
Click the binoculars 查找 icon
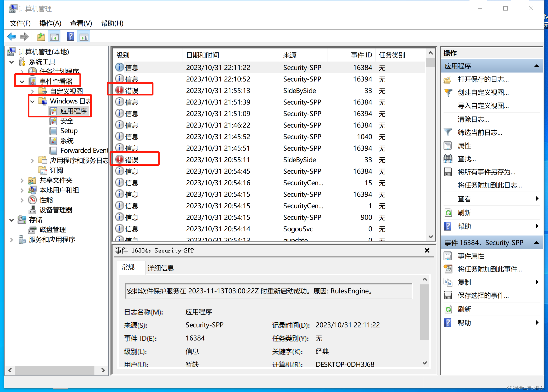[448, 159]
